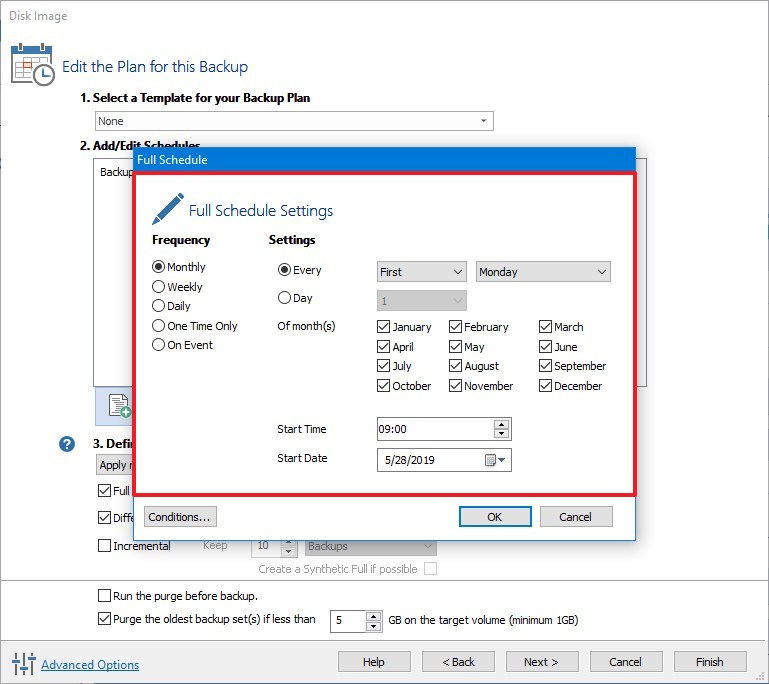Confirm the schedule with OK
This screenshot has width=769, height=684.
coord(495,517)
